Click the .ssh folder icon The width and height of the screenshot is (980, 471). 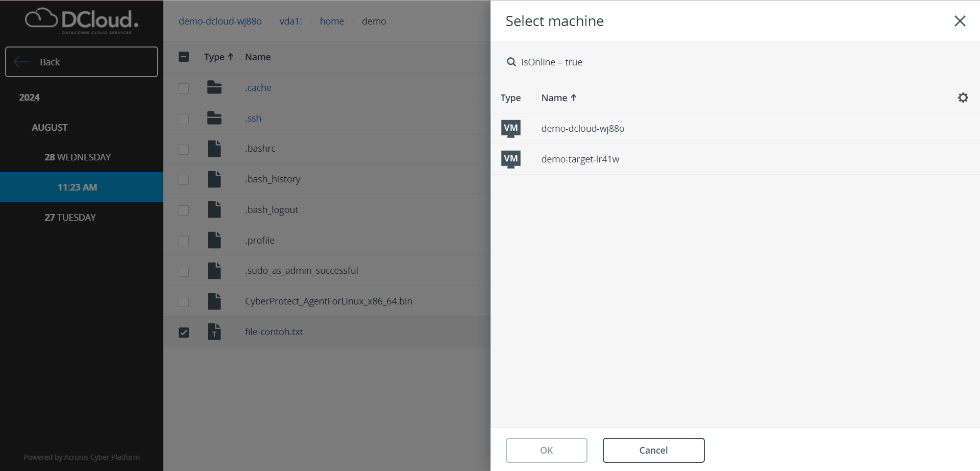(x=214, y=119)
